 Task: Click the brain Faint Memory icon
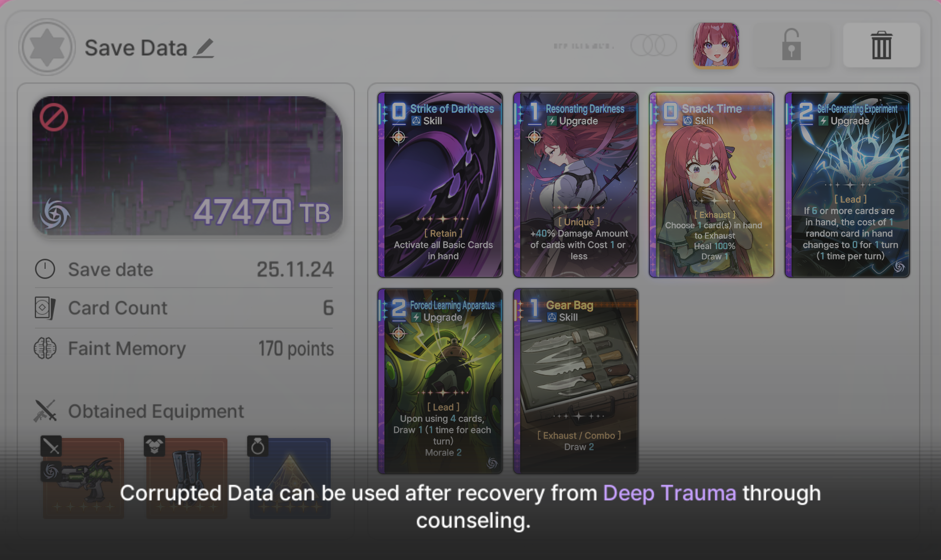pyautogui.click(x=45, y=348)
